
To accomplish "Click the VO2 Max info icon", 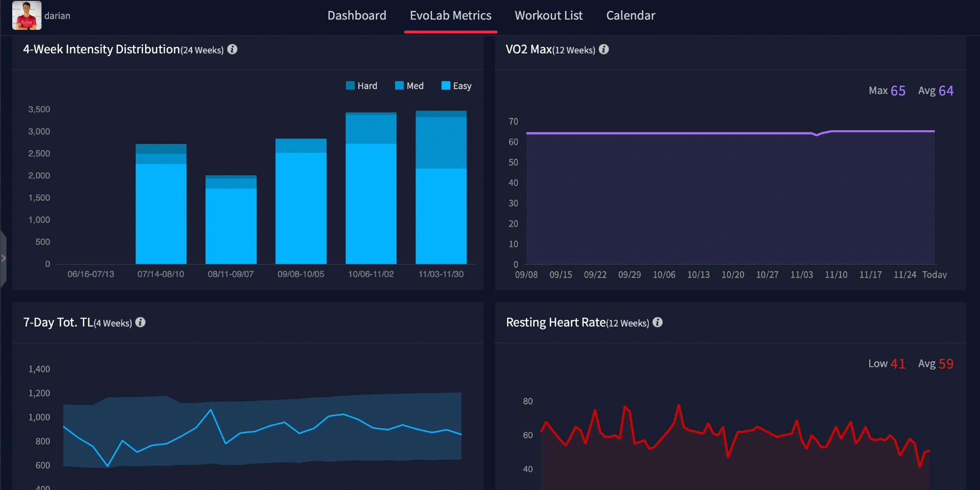I will 604,49.
